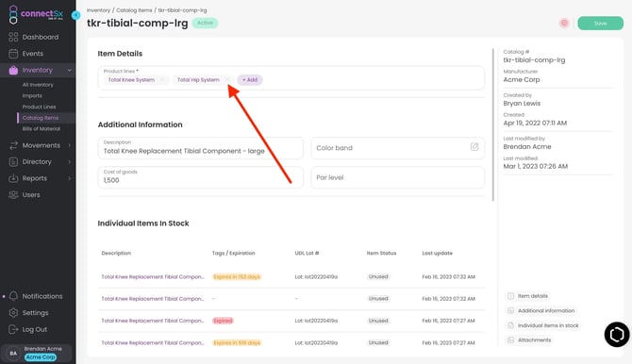Click the Inventory bag icon
632x364 pixels.
pyautogui.click(x=13, y=70)
